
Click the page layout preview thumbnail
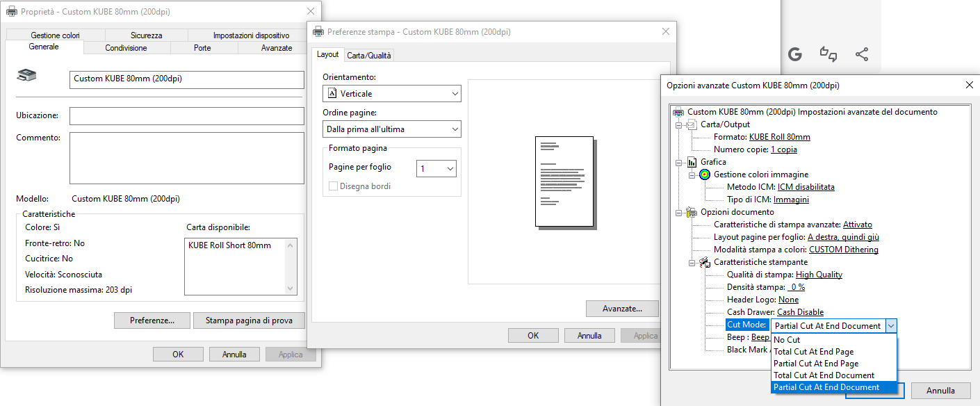coord(564,181)
